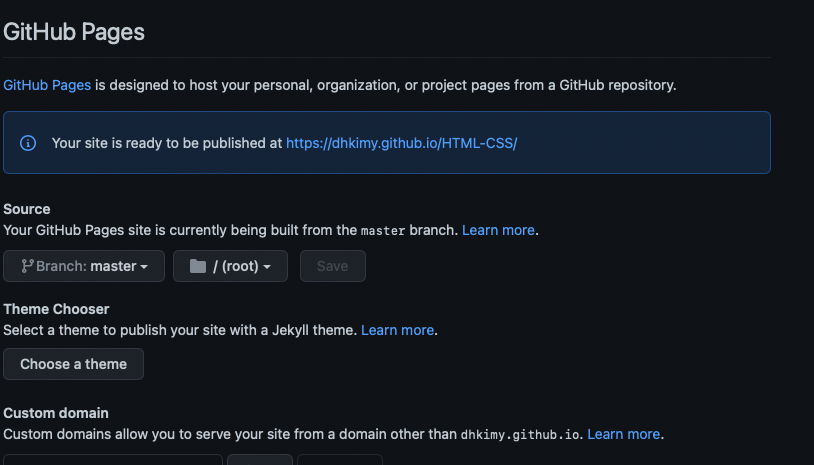This screenshot has height=465, width=814.
Task: Open Learn more link about Jekyll themes
Action: (x=397, y=330)
